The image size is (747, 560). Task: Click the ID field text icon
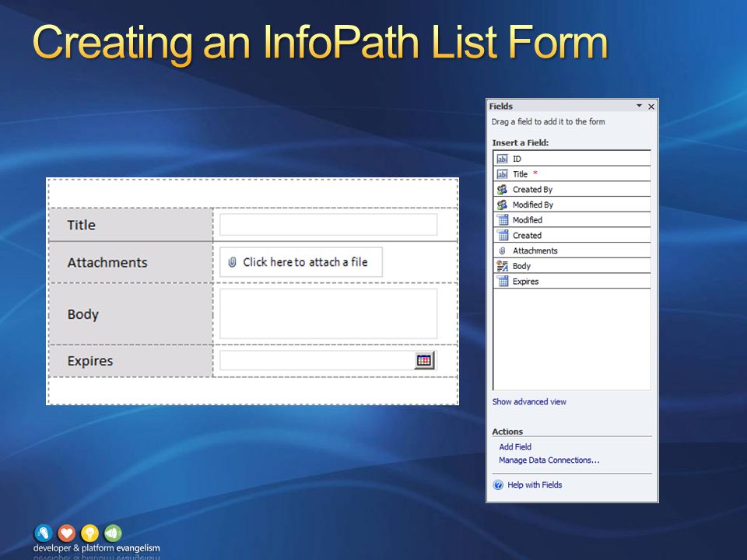coord(502,159)
